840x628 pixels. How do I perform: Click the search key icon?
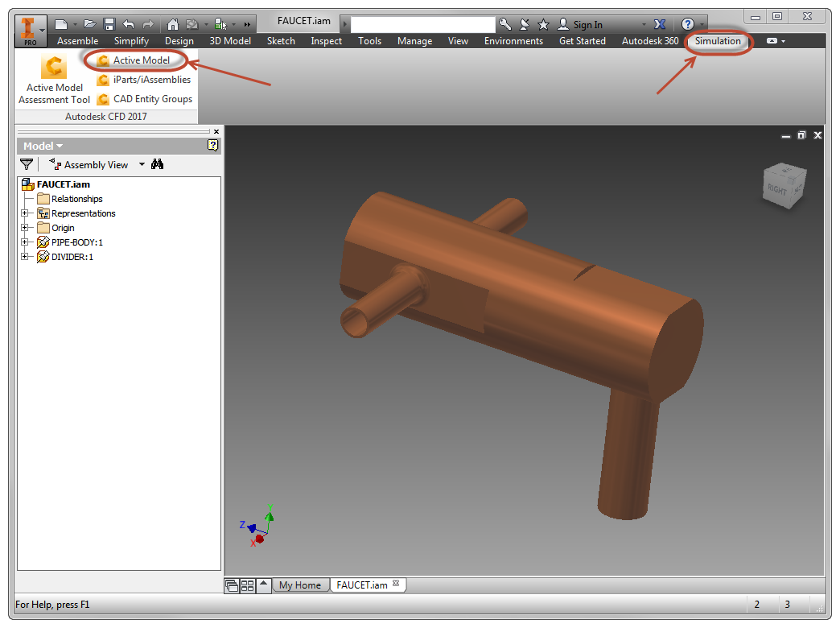(504, 24)
